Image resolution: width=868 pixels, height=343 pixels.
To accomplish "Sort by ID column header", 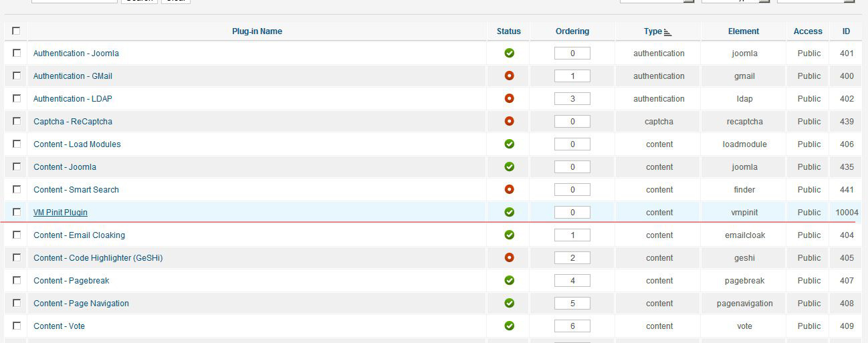I will [846, 31].
